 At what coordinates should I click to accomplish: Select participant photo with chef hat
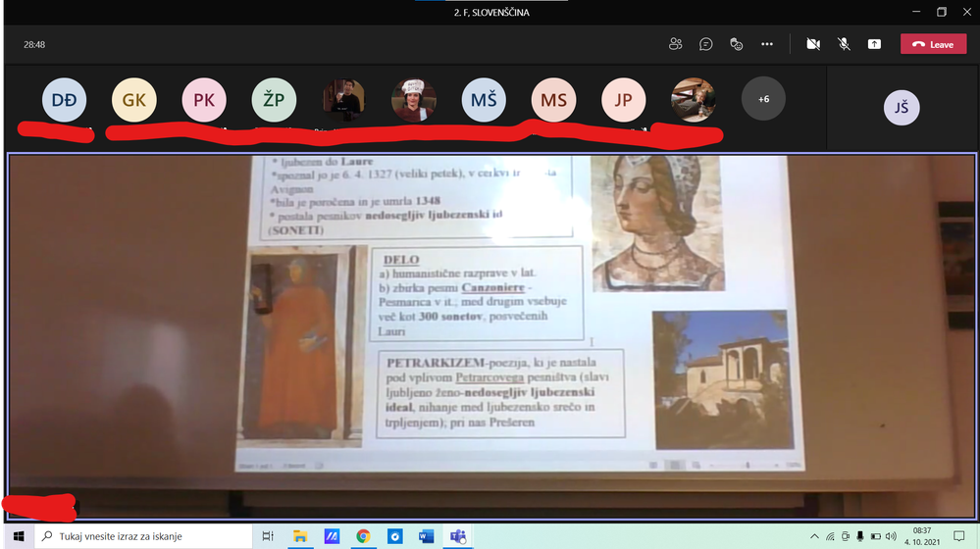[x=414, y=100]
